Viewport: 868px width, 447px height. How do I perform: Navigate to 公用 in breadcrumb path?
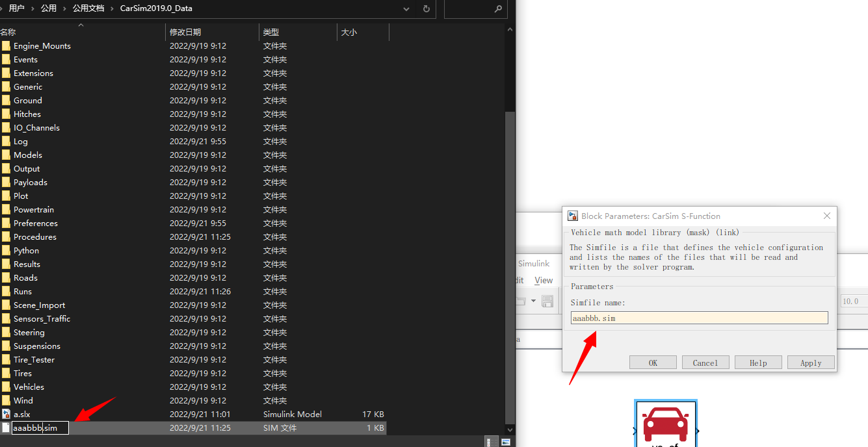49,8
